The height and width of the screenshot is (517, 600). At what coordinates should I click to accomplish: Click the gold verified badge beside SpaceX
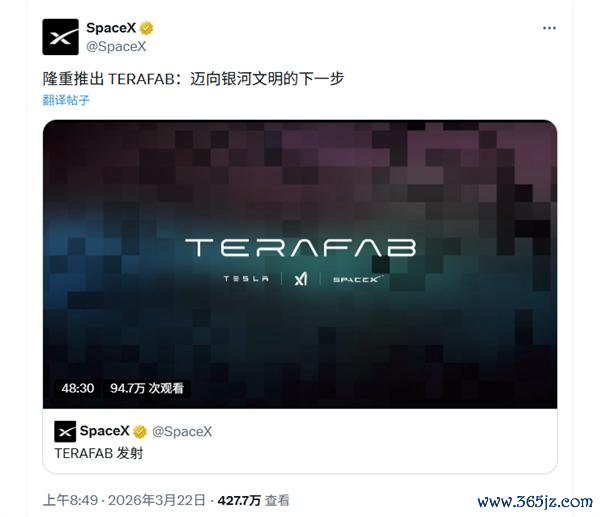(x=146, y=28)
